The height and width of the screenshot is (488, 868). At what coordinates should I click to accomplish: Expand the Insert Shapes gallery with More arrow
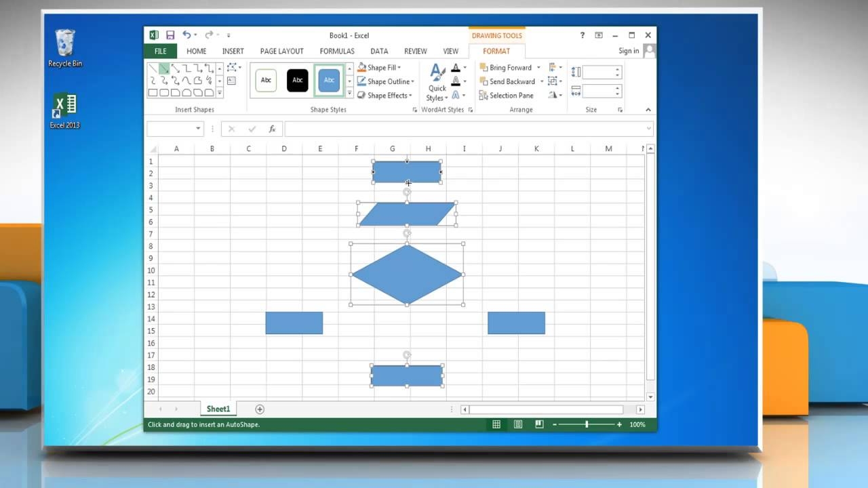(220, 93)
